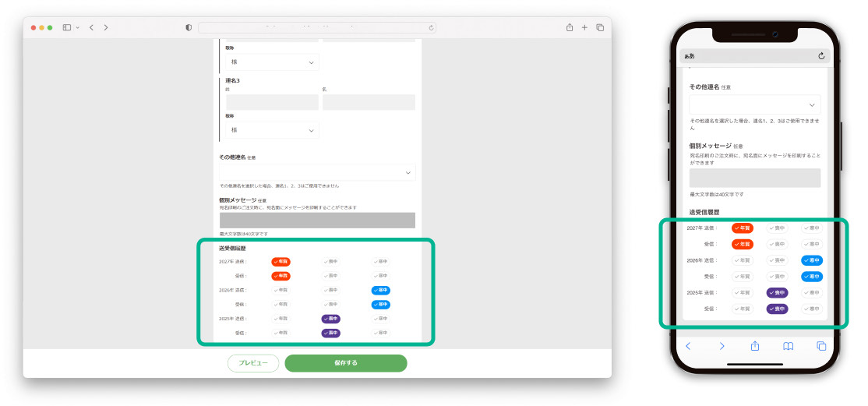Go forward in desktop Safari
Image resolution: width=868 pixels, height=406 pixels.
(106, 27)
